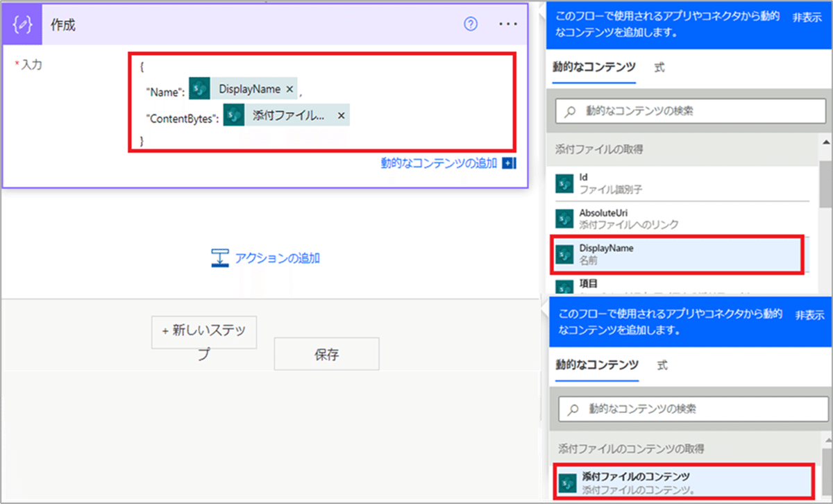Hide lower dynamic content panel with 非表示

pyautogui.click(x=809, y=315)
